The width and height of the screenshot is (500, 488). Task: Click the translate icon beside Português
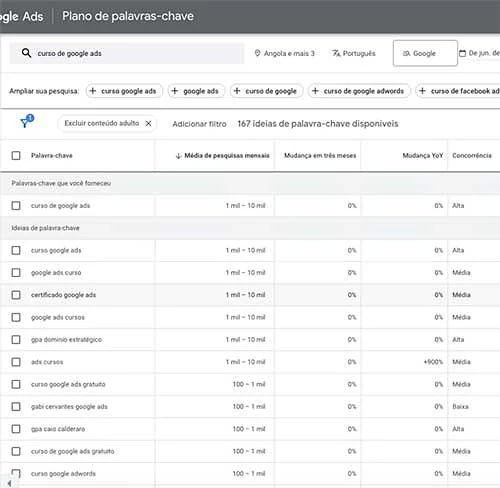(x=336, y=53)
